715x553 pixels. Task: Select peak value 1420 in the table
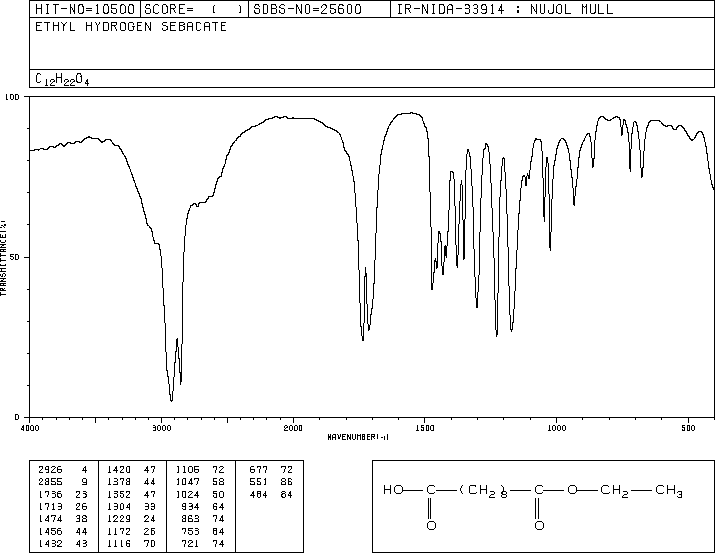pyautogui.click(x=119, y=470)
